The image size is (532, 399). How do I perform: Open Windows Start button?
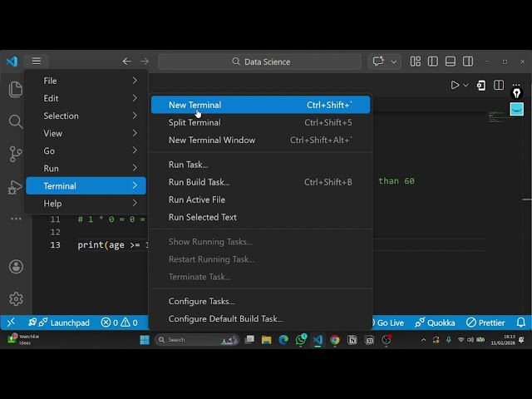pyautogui.click(x=145, y=340)
